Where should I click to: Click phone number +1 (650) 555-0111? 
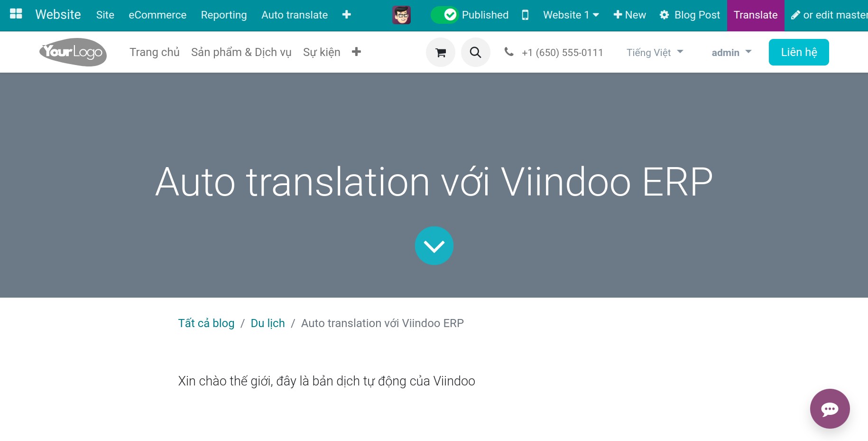pyautogui.click(x=563, y=53)
